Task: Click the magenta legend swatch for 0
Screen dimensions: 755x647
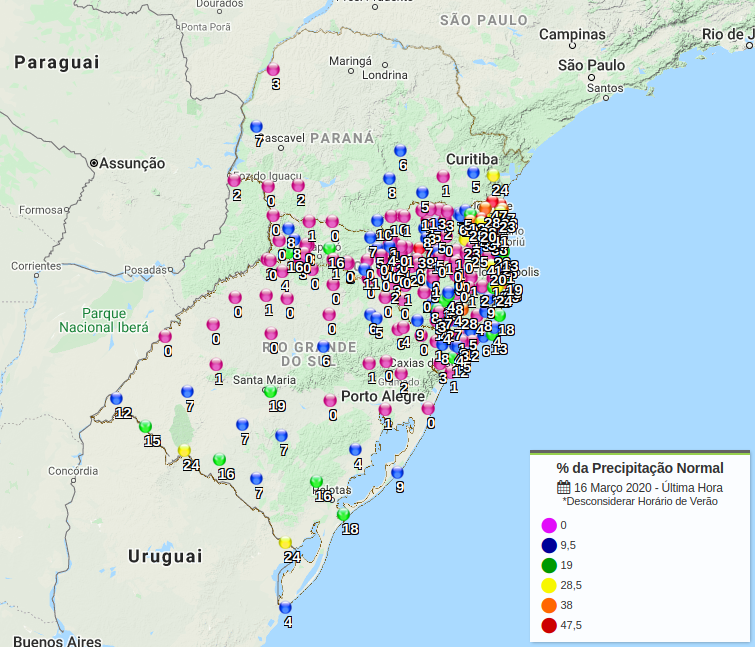Action: tap(549, 525)
